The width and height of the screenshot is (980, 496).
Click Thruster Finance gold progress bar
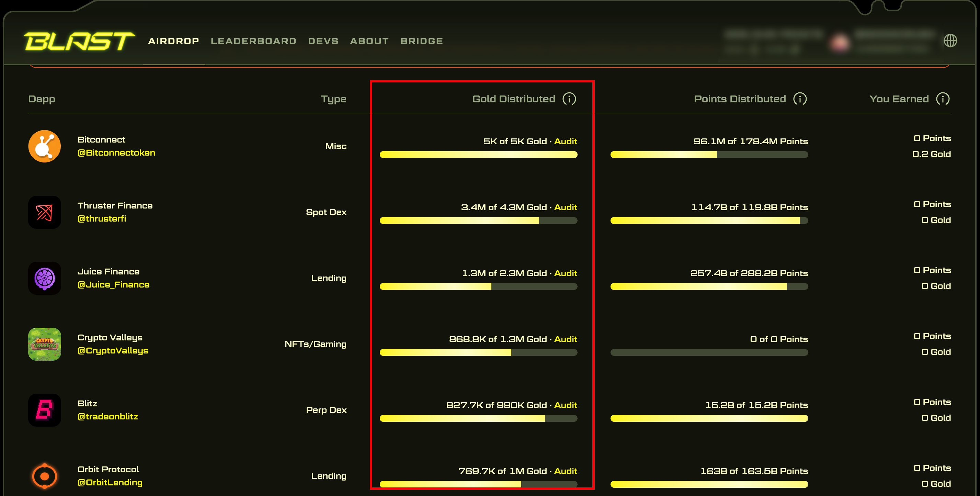click(478, 221)
